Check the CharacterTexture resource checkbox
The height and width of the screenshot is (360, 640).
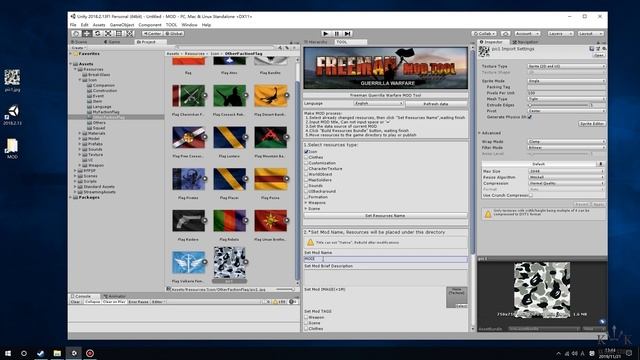point(306,169)
